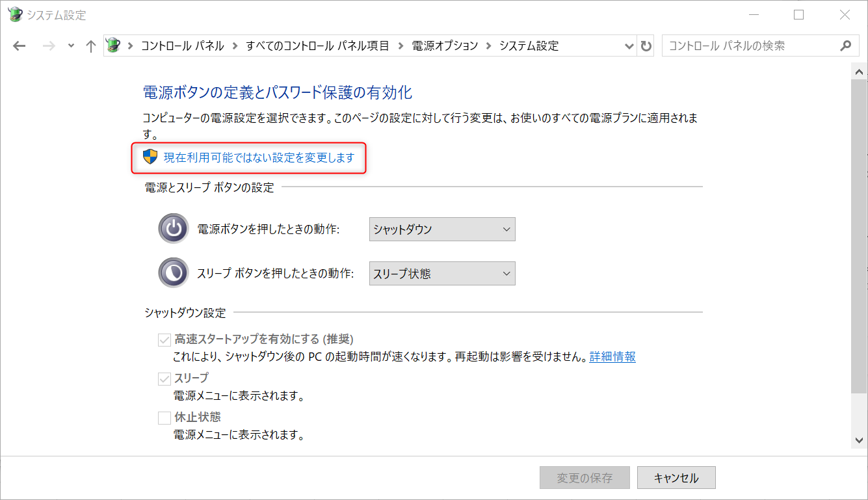Click the vertical scrollbar thumb

click(x=859, y=237)
